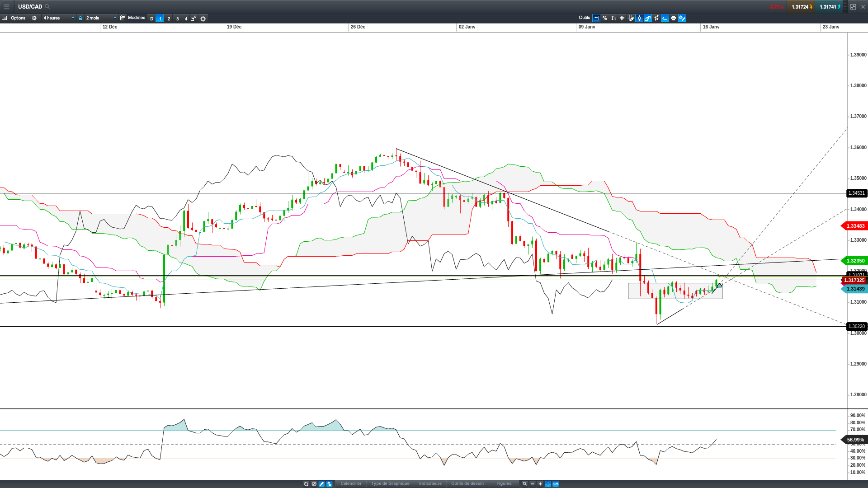Click the zoom out minus button

(x=533, y=484)
